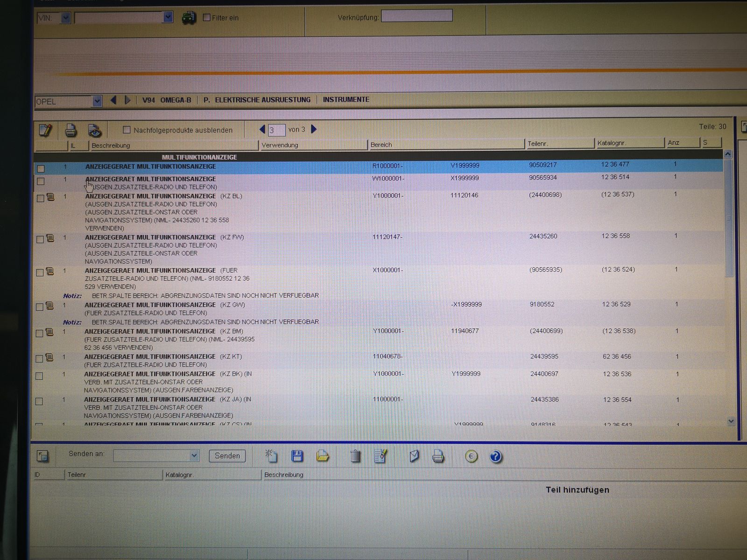Save the order list with floppy icon
The image size is (747, 560).
297,456
